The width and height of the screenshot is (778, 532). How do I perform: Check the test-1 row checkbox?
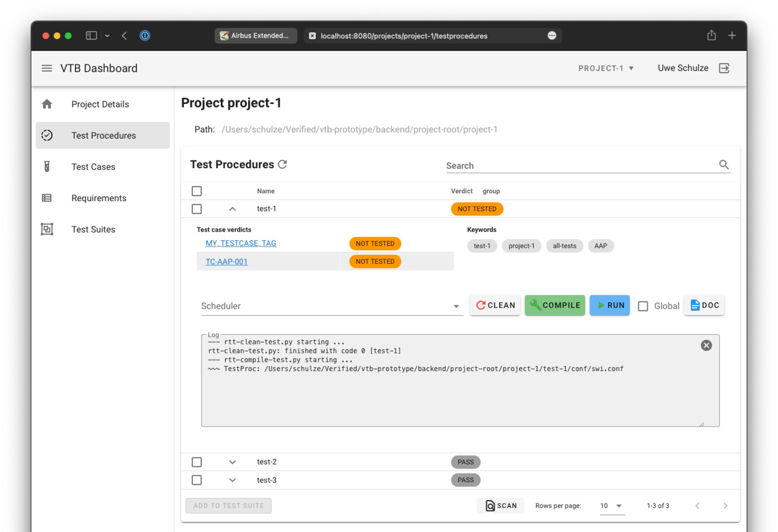click(x=196, y=209)
